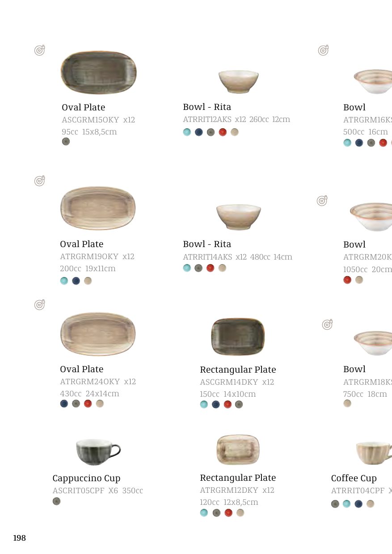Click the dark Rectangular Plate 14x10cm image
The width and height of the screenshot is (392, 554).
point(238,336)
